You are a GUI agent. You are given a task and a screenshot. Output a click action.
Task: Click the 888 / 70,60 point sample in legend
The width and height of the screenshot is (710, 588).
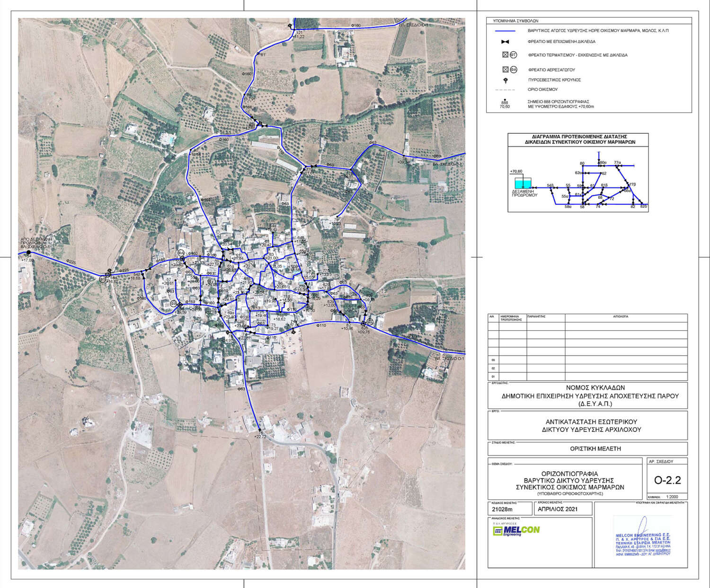coord(505,104)
